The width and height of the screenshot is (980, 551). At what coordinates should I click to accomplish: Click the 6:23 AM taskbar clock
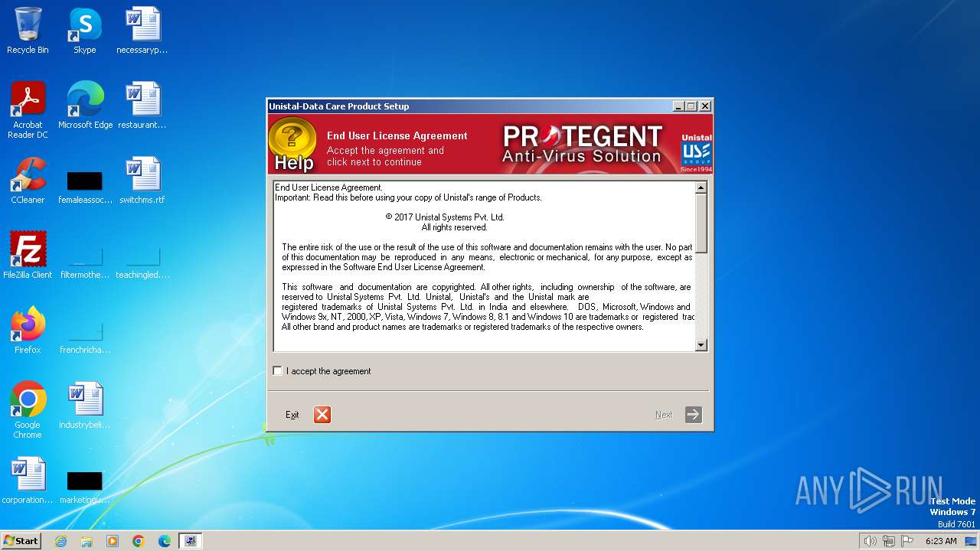(x=941, y=541)
